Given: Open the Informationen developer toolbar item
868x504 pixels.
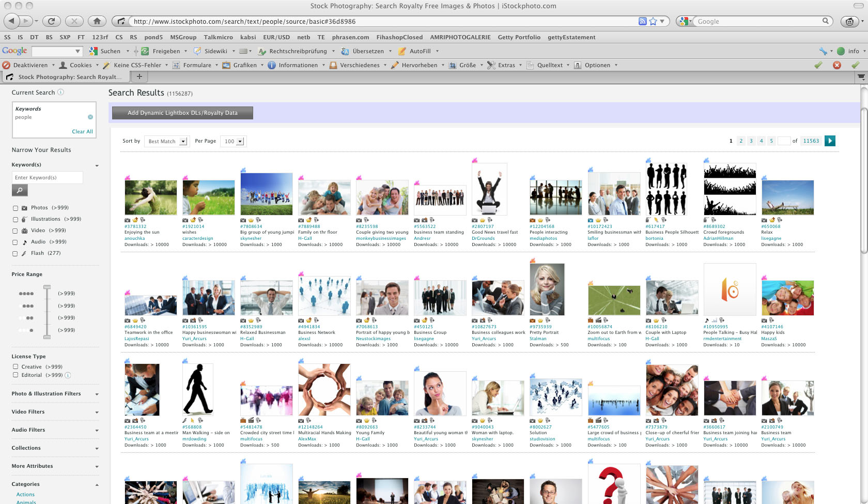Looking at the screenshot, I should pyautogui.click(x=293, y=65).
